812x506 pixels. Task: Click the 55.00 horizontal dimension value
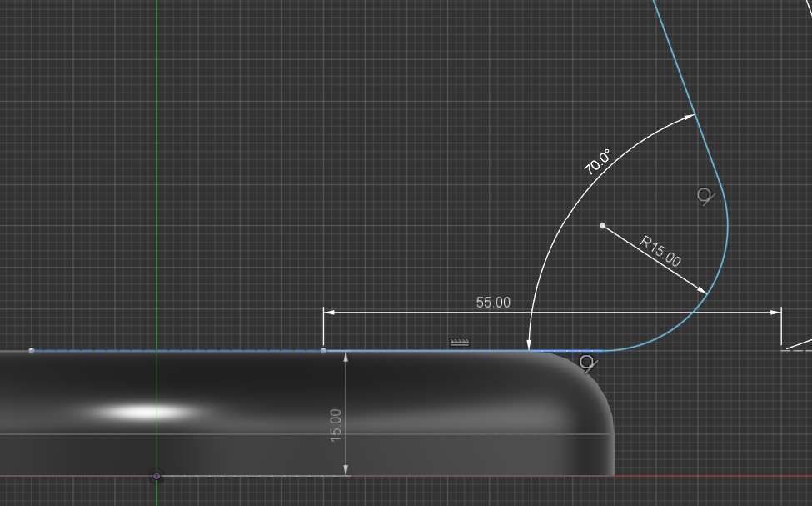493,303
